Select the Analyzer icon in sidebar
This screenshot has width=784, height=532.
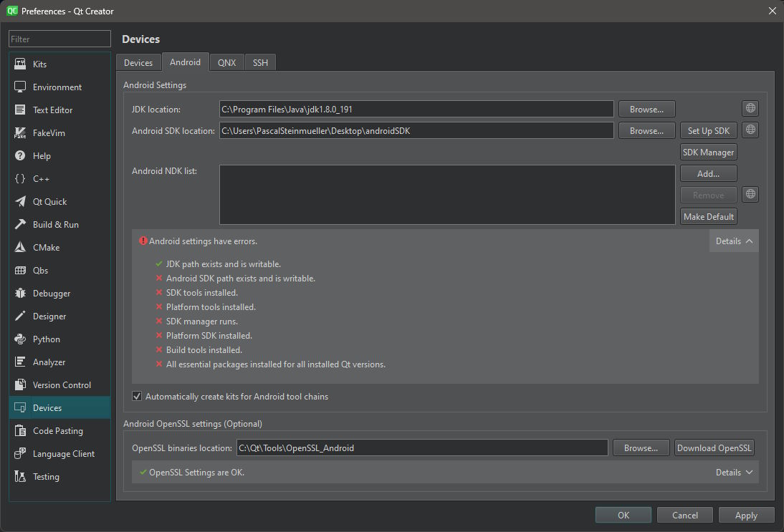tap(20, 362)
